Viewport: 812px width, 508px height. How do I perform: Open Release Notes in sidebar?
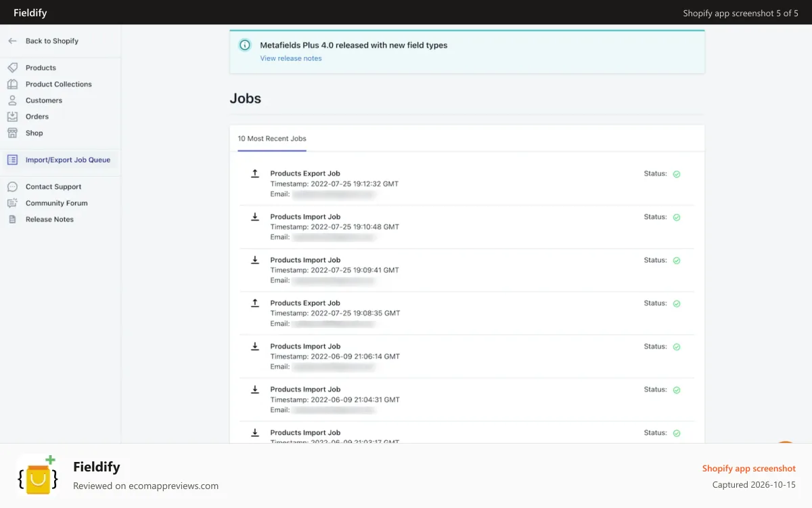pos(49,219)
